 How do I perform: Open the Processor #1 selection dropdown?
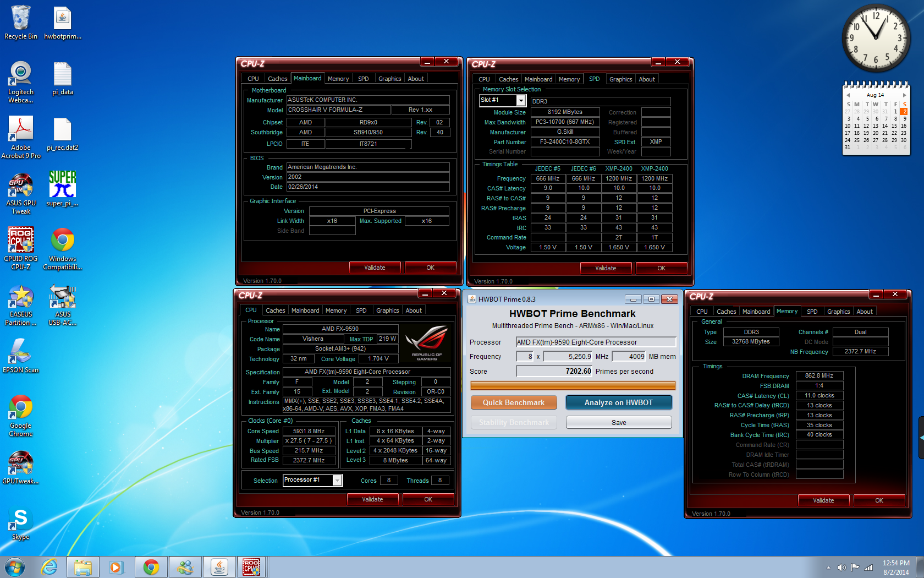(312, 480)
